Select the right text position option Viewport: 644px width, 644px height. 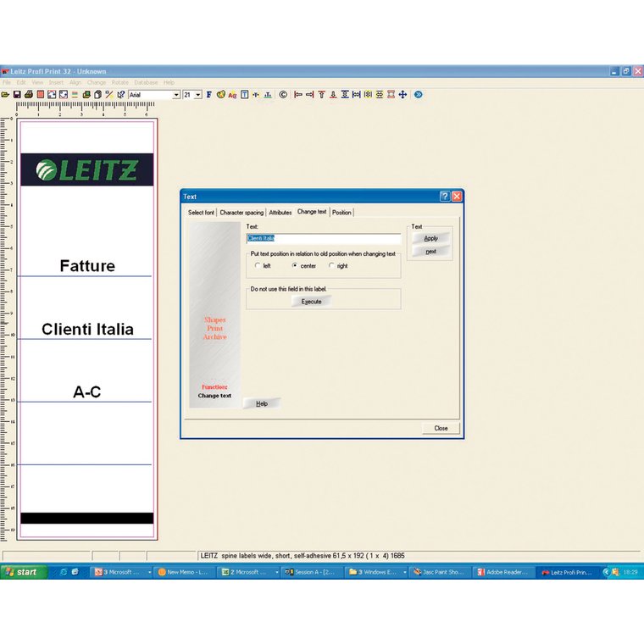(331, 266)
